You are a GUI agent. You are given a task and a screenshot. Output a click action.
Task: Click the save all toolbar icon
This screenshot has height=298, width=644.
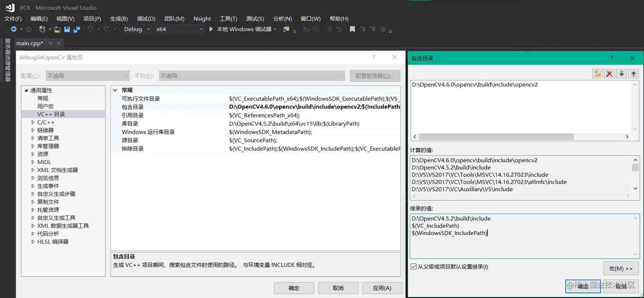pyautogui.click(x=77, y=29)
